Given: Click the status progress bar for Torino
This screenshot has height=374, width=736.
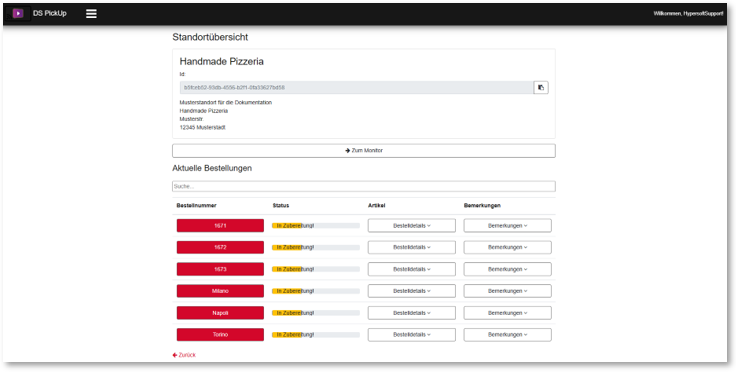Looking at the screenshot, I should tap(316, 335).
